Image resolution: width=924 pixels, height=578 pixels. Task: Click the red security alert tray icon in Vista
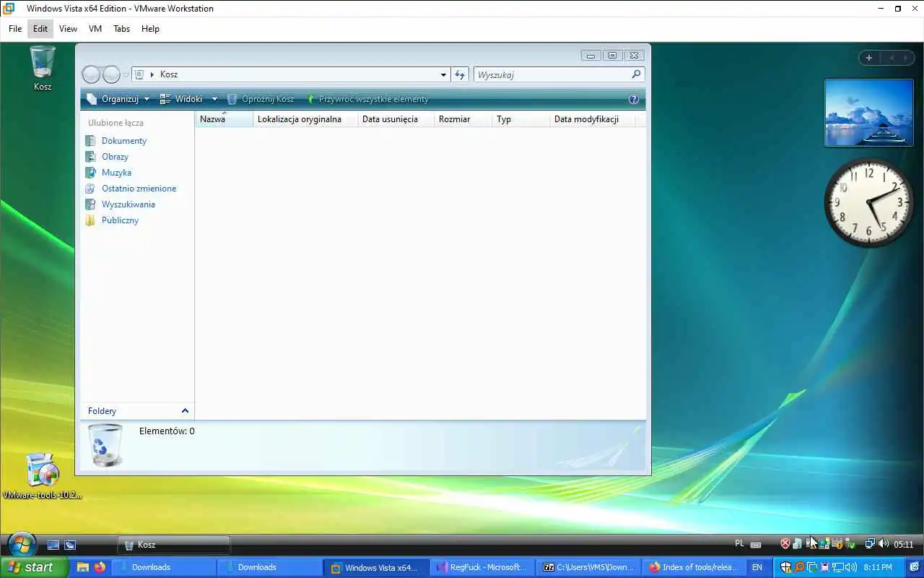(x=785, y=544)
